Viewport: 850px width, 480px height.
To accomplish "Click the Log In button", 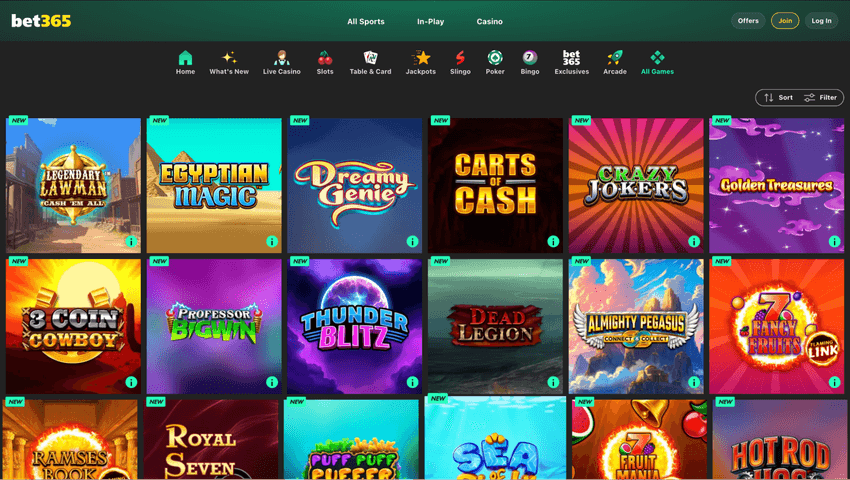I will 821,21.
